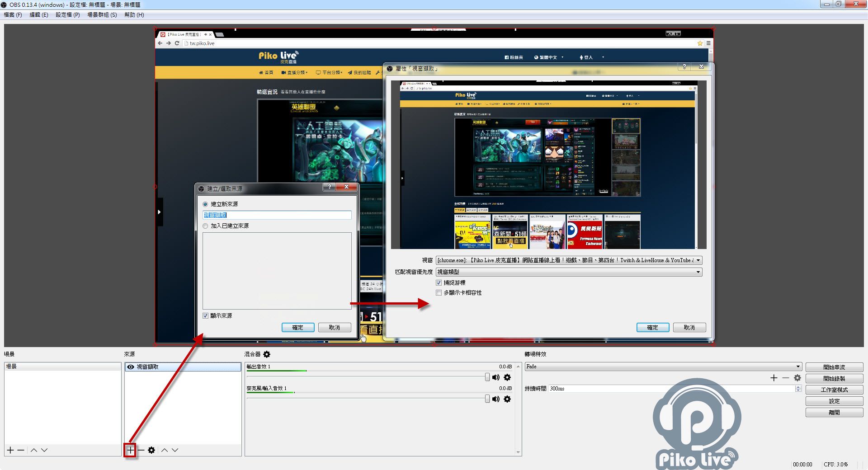
Task: Open 幫助 (H) menu
Action: pos(134,15)
